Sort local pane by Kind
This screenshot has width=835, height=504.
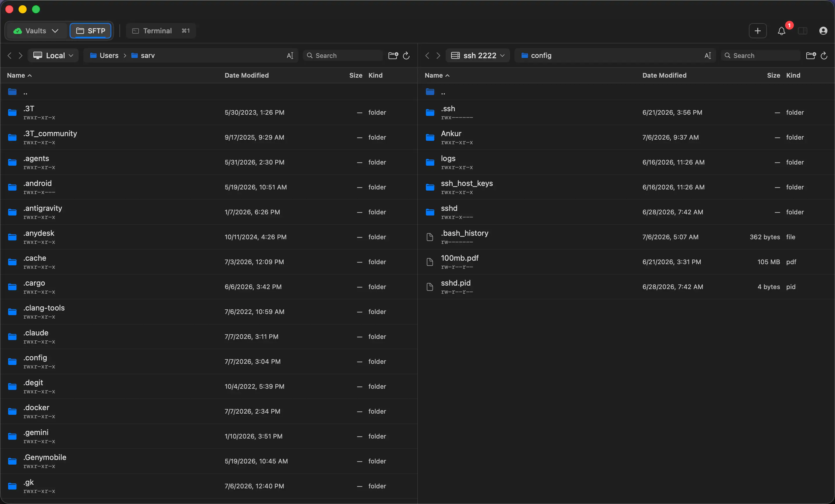[x=375, y=76]
